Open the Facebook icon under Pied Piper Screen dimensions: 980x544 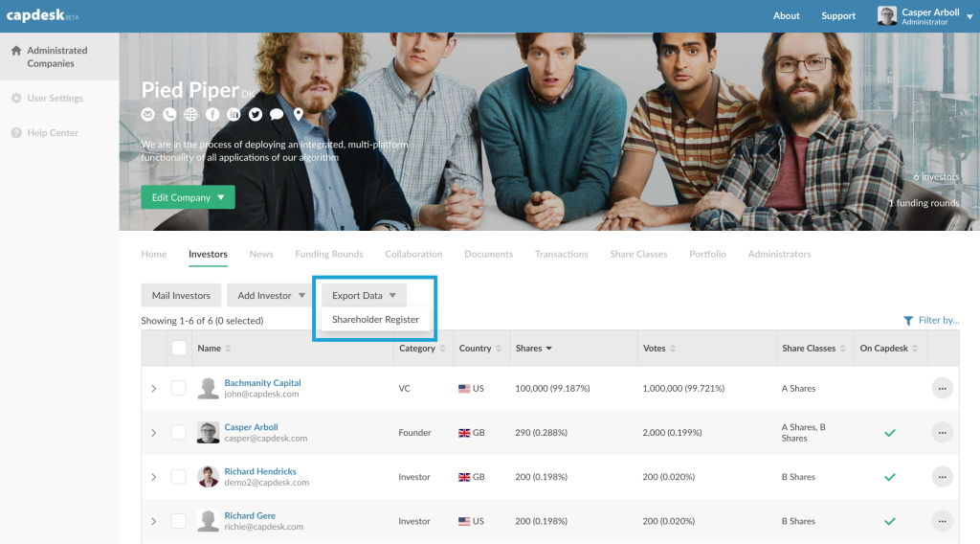point(212,114)
